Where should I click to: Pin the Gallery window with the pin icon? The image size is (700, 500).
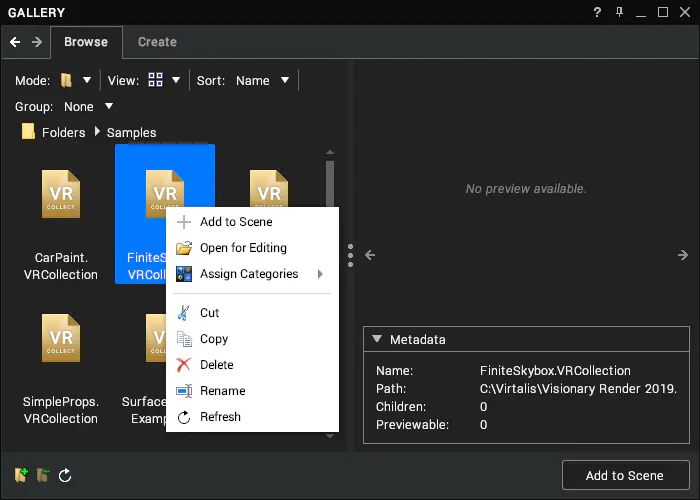coord(619,12)
